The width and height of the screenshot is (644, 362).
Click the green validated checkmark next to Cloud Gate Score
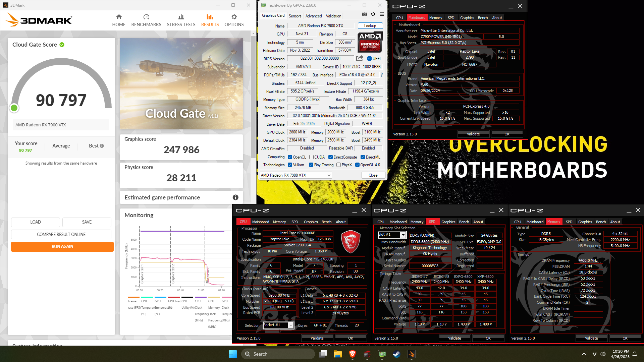point(62,45)
